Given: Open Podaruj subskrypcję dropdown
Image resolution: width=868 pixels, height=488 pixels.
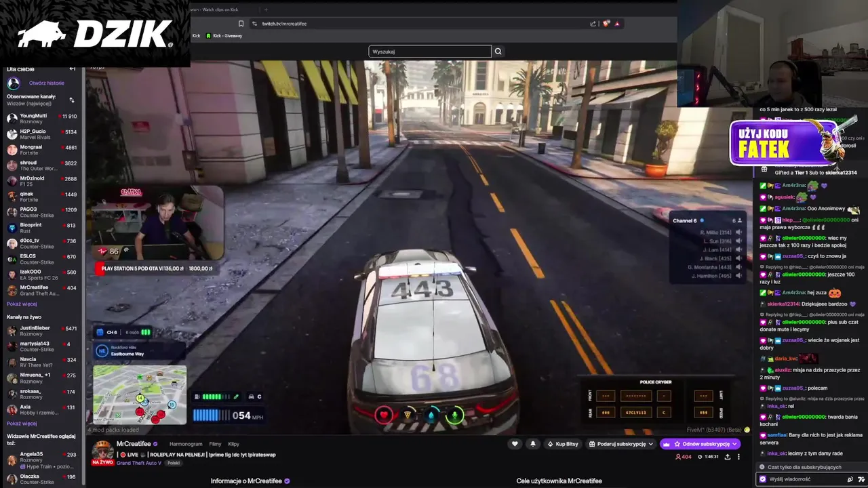Looking at the screenshot, I should tap(620, 444).
